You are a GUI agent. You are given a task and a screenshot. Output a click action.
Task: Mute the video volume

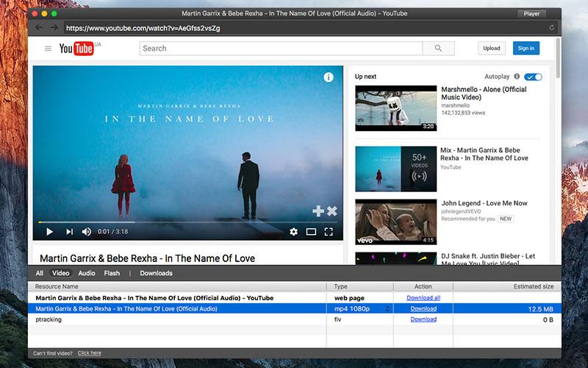(86, 232)
